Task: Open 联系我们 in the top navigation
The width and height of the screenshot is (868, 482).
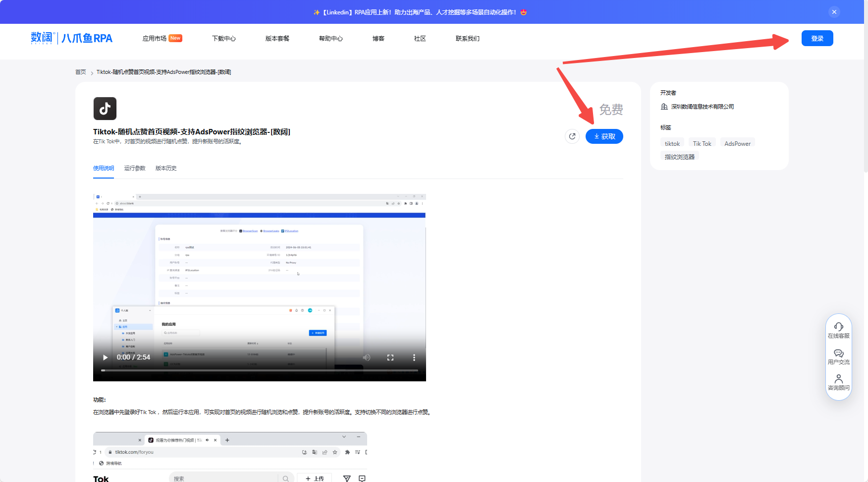Action: (x=468, y=38)
